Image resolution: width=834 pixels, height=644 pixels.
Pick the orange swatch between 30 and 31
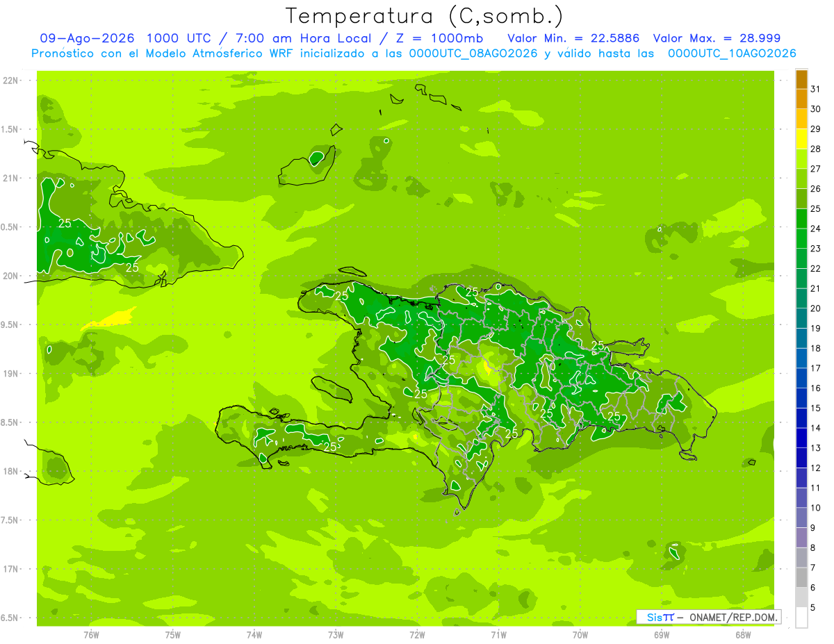pos(802,99)
